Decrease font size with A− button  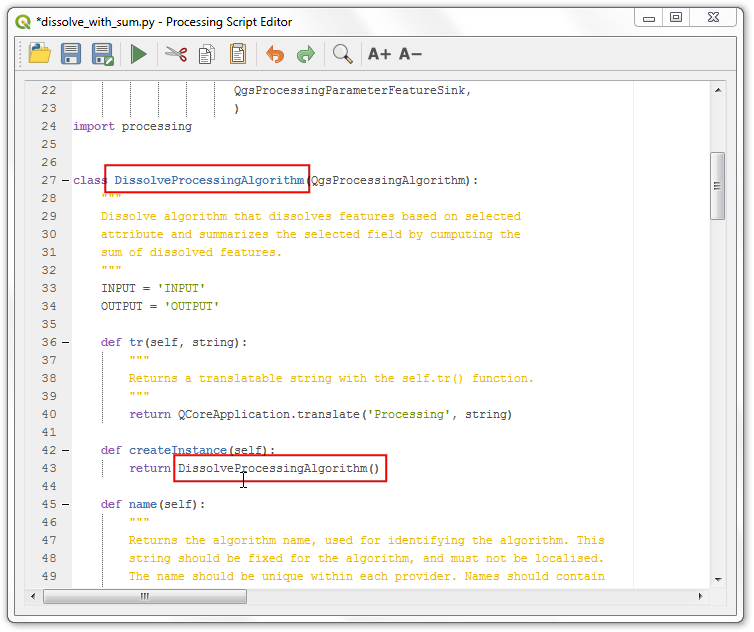(410, 54)
